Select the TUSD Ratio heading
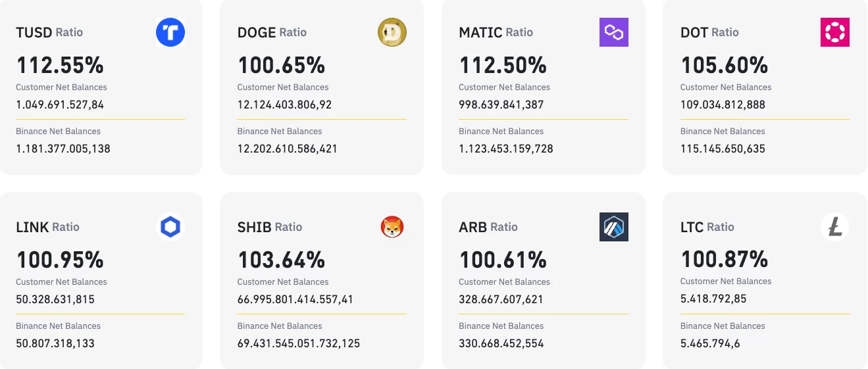Image resolution: width=868 pixels, height=369 pixels. click(x=49, y=32)
